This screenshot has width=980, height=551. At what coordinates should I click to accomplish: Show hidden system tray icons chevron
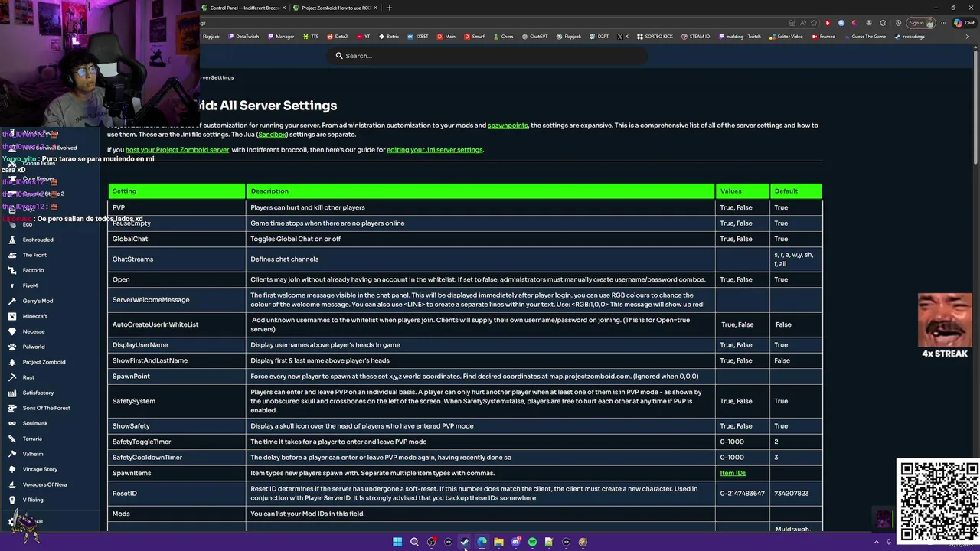877,542
